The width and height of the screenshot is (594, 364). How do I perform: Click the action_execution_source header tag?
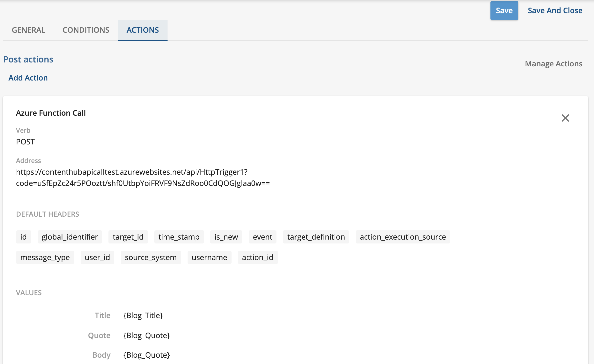[x=403, y=237]
